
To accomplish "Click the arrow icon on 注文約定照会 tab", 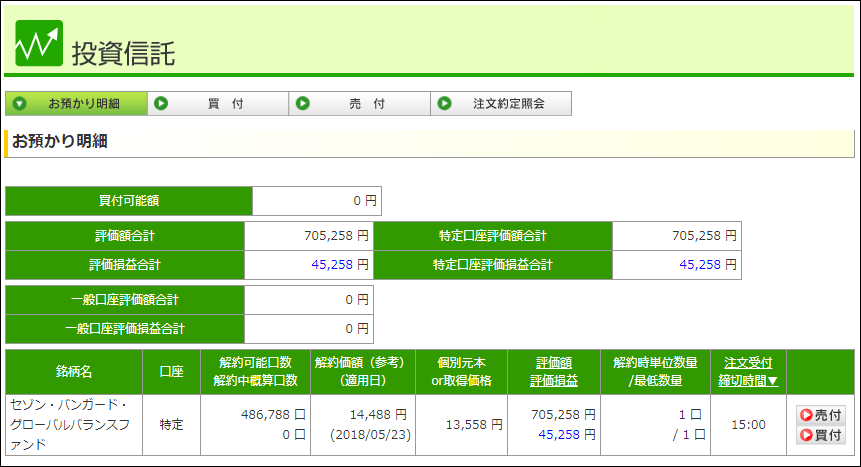I will pos(445,104).
